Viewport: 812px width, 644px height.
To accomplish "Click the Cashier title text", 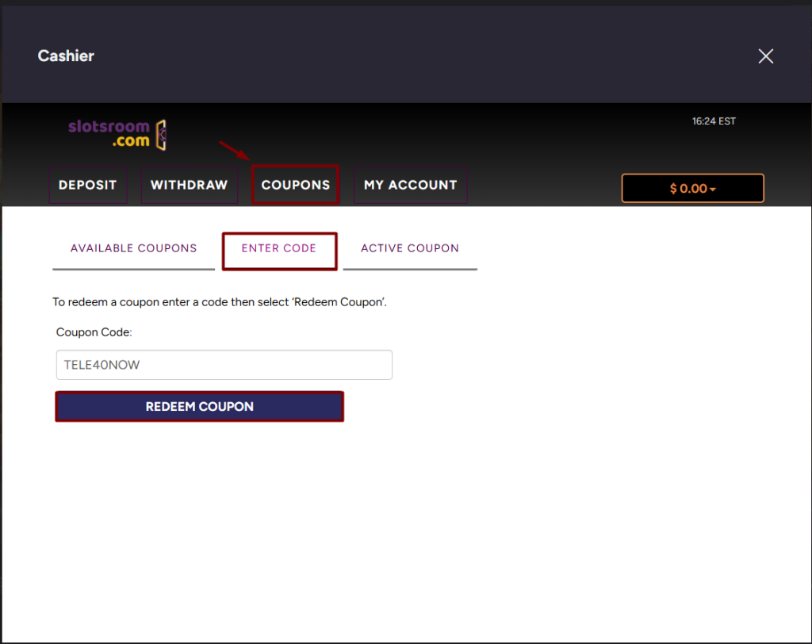I will pos(66,56).
